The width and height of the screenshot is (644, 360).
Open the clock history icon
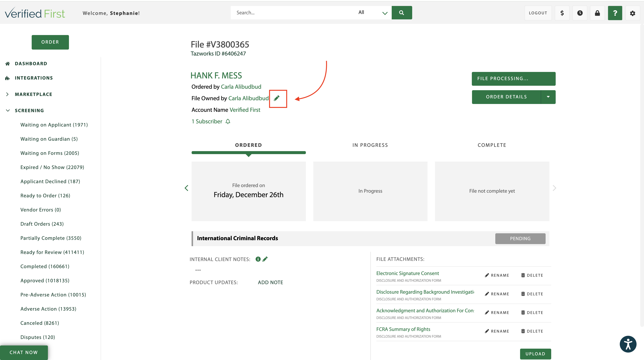(x=580, y=13)
